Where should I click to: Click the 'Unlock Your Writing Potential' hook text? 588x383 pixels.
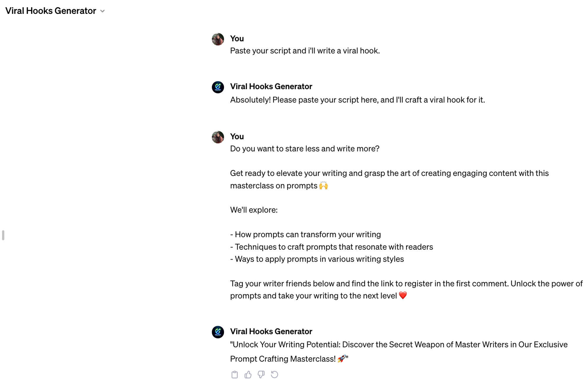(398, 345)
